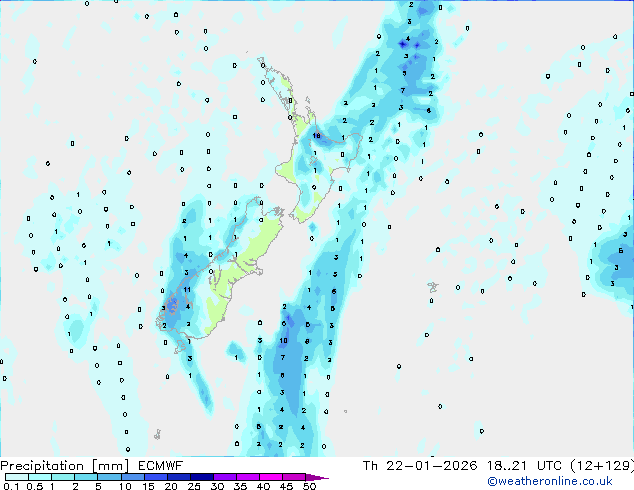Click the legend label '15'
Screen dimensions: 634x490
[x=148, y=486]
